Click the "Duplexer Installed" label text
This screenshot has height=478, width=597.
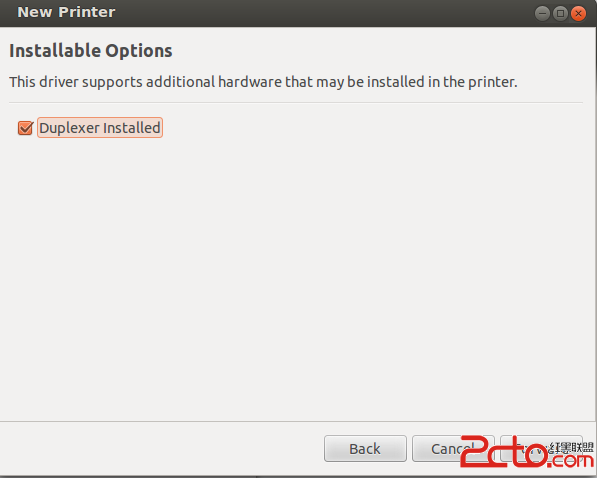point(100,128)
